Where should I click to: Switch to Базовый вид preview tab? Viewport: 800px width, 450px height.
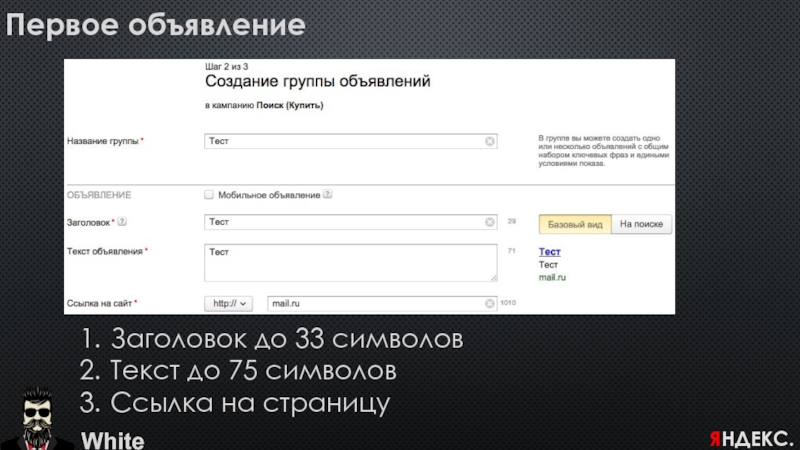tap(575, 224)
